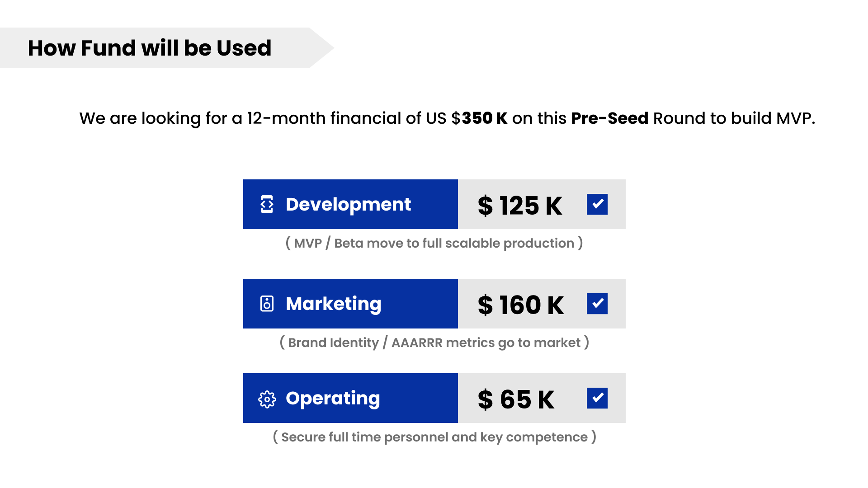Click the Marketing speaker icon
This screenshot has height=488, width=868.
coord(267,304)
